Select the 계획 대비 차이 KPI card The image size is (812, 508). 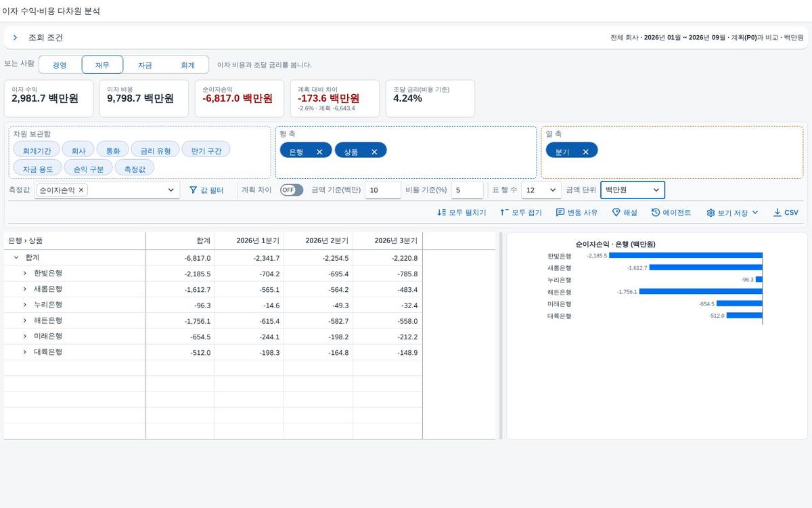coord(335,98)
